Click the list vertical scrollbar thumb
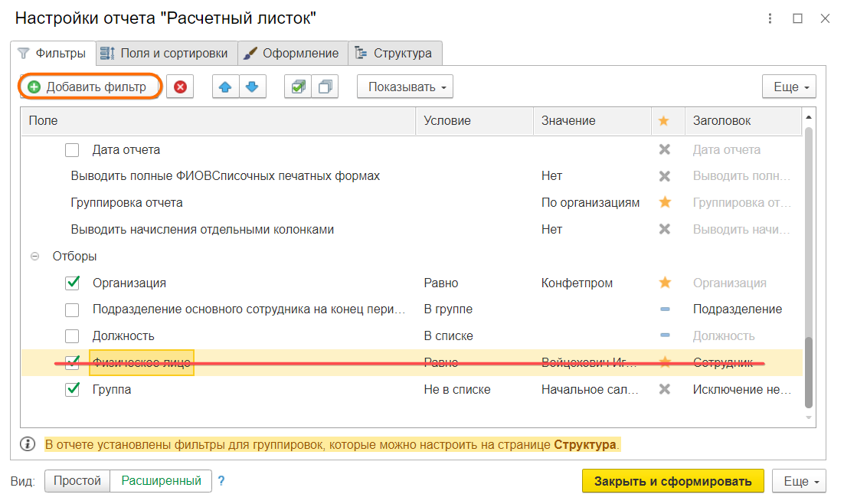This screenshot has height=504, width=844. [809, 371]
